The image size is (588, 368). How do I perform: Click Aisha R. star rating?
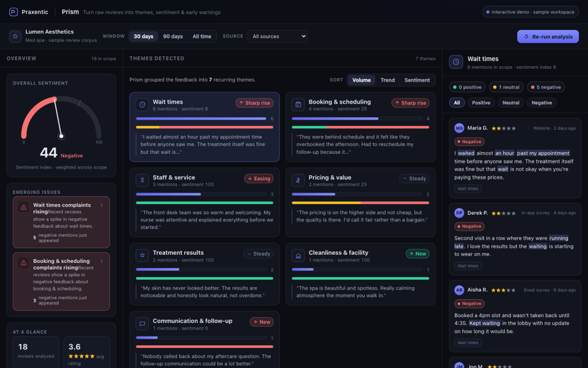point(504,290)
